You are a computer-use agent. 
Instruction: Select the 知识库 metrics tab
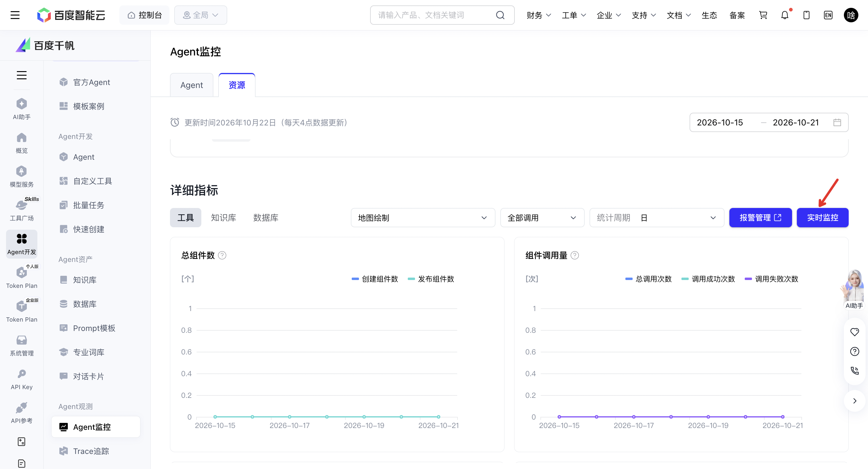click(x=223, y=218)
